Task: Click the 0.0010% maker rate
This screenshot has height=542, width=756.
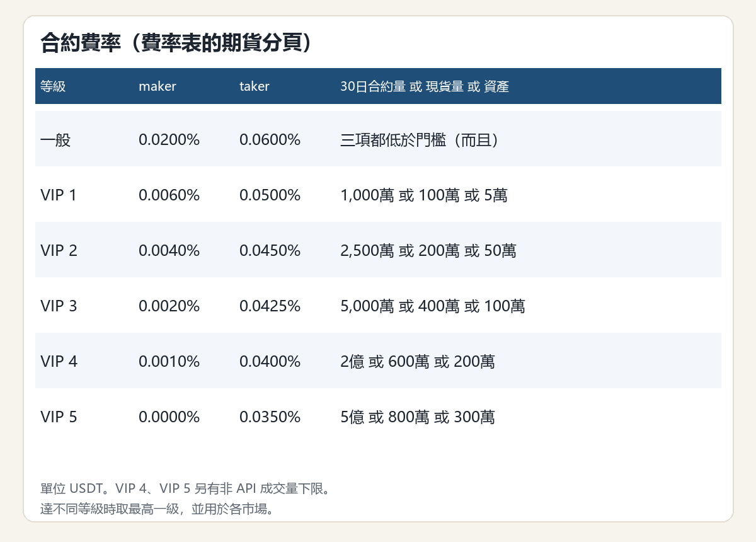Action: (x=169, y=361)
